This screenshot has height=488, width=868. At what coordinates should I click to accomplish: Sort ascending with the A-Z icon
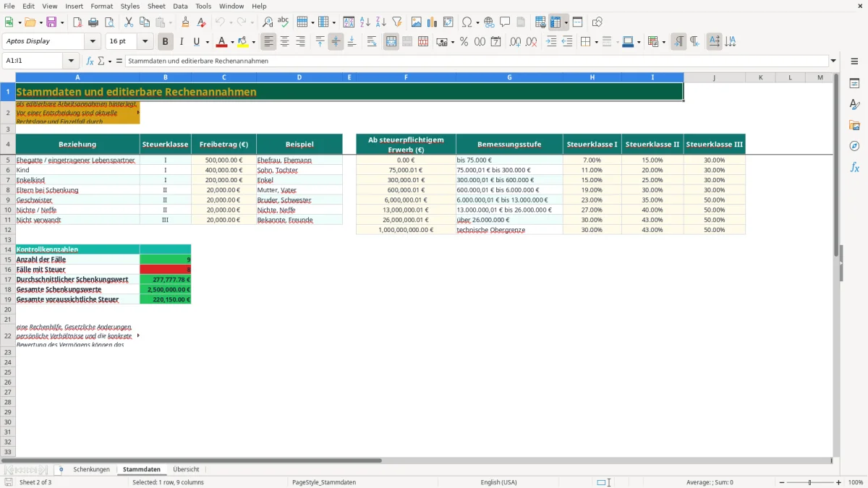[365, 22]
